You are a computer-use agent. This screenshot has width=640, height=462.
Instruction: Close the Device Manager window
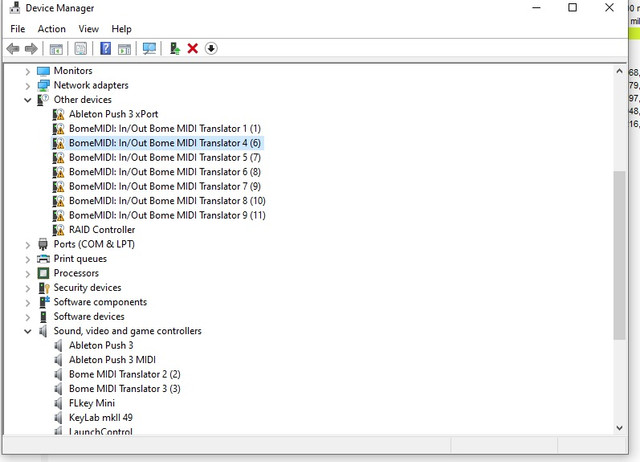(609, 8)
